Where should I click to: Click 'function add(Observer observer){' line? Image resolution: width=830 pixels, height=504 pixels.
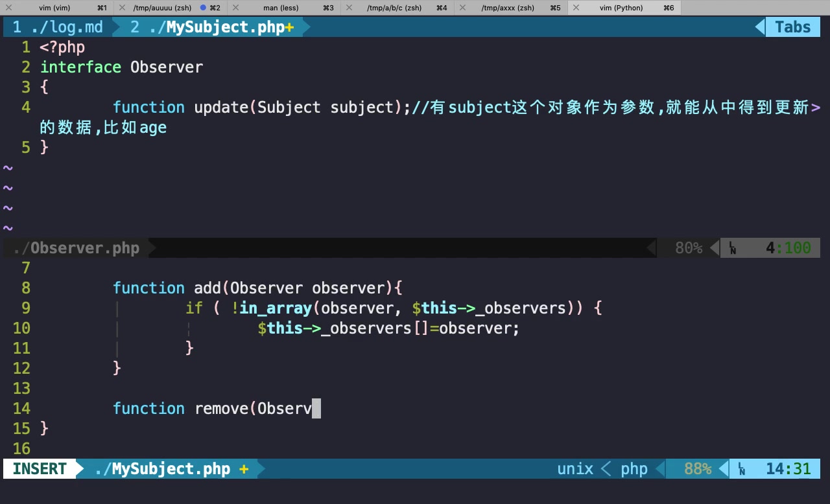(x=258, y=288)
